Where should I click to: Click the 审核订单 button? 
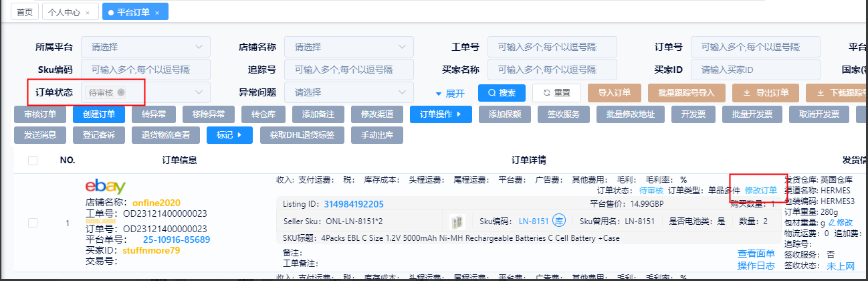[x=40, y=114]
